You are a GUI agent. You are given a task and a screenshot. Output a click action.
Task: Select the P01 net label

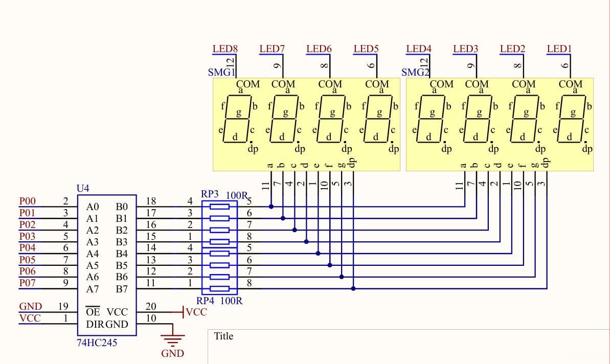coord(27,213)
